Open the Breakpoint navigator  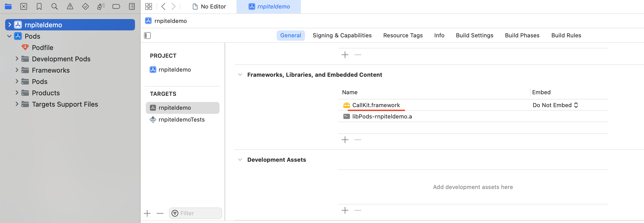tap(116, 6)
